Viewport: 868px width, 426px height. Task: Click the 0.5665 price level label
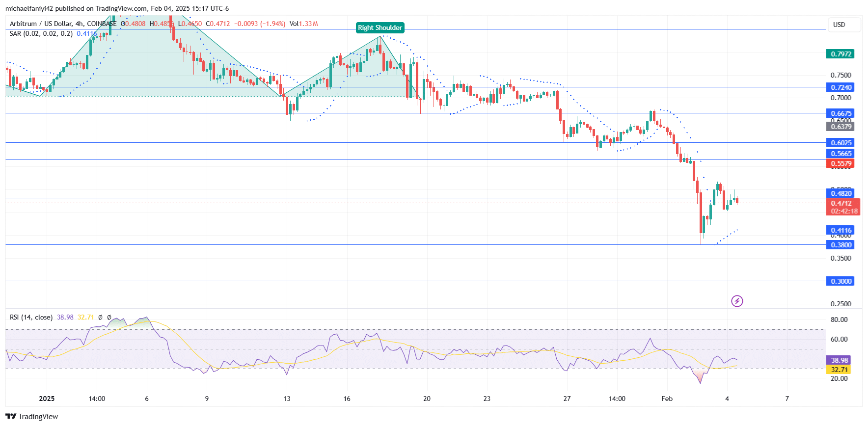point(841,154)
